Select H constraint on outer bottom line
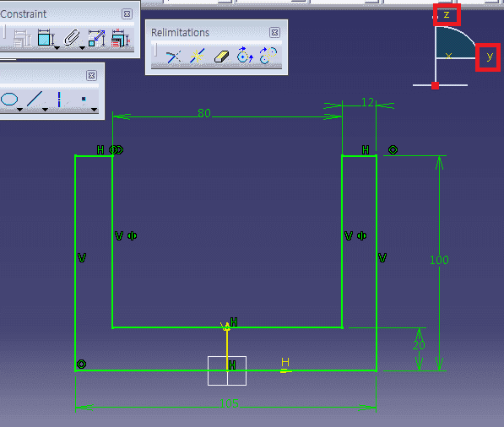The height and width of the screenshot is (427, 504). pos(232,365)
